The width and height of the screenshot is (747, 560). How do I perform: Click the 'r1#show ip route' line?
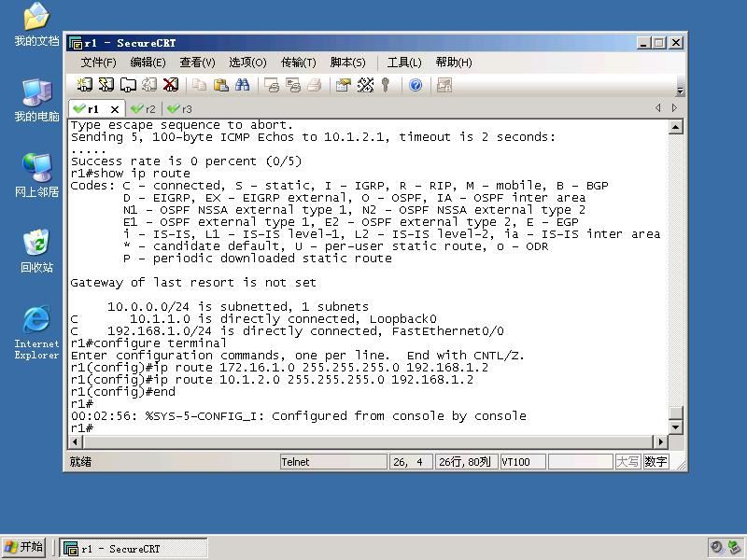click(131, 174)
